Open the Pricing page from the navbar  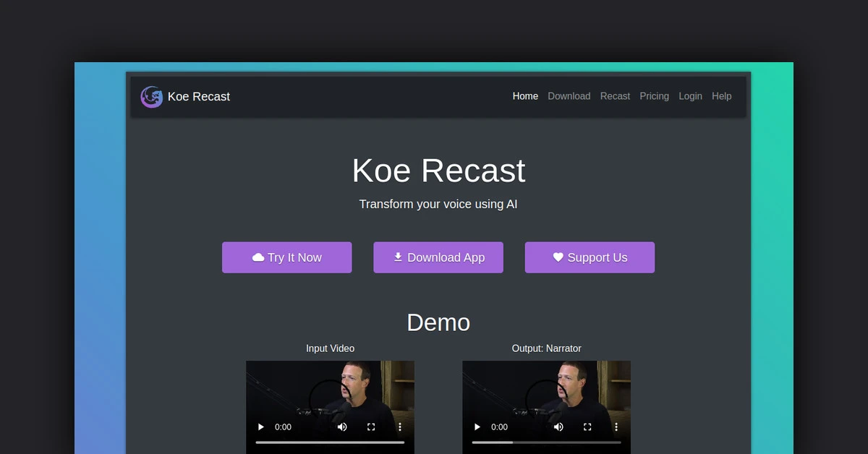[x=654, y=96]
